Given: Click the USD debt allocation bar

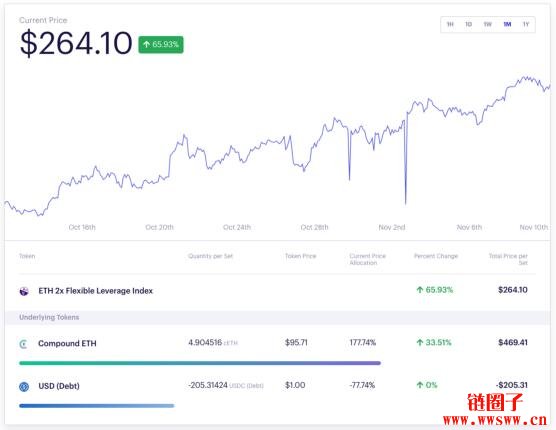Looking at the screenshot, I should 97,406.
